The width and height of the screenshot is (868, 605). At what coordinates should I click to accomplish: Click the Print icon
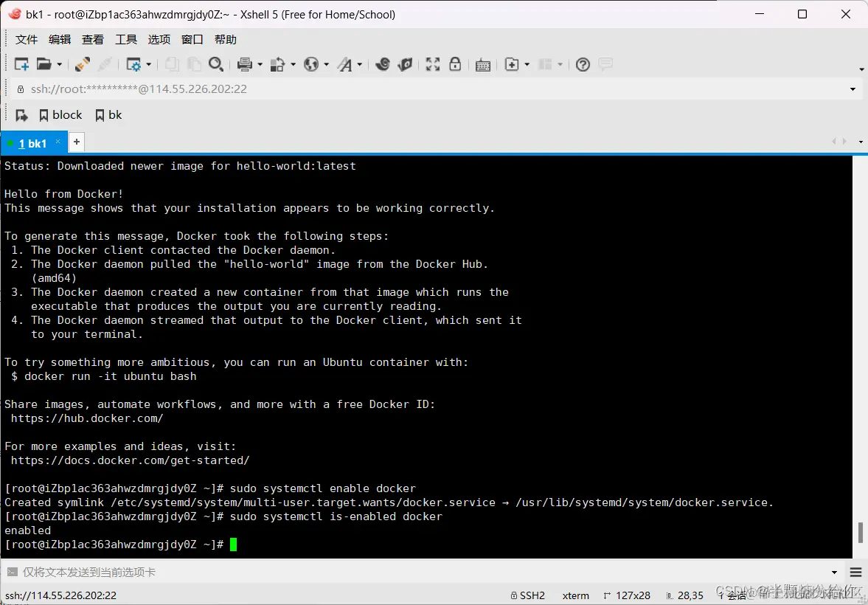[x=245, y=64]
